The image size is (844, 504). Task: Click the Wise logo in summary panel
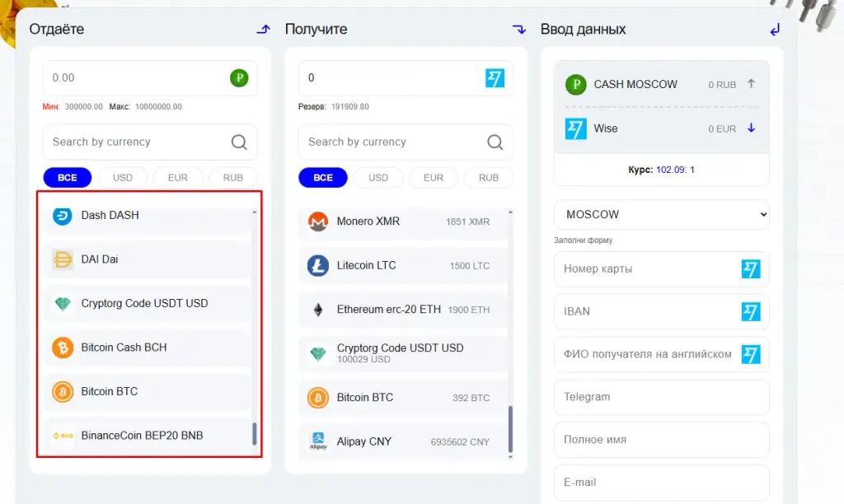576,128
